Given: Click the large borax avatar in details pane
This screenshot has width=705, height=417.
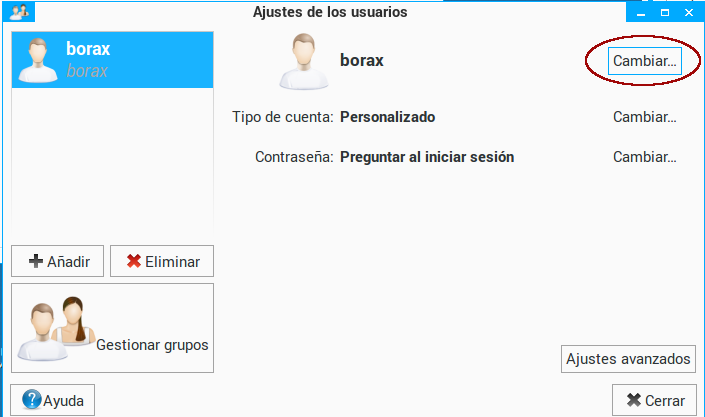Looking at the screenshot, I should coord(304,61).
